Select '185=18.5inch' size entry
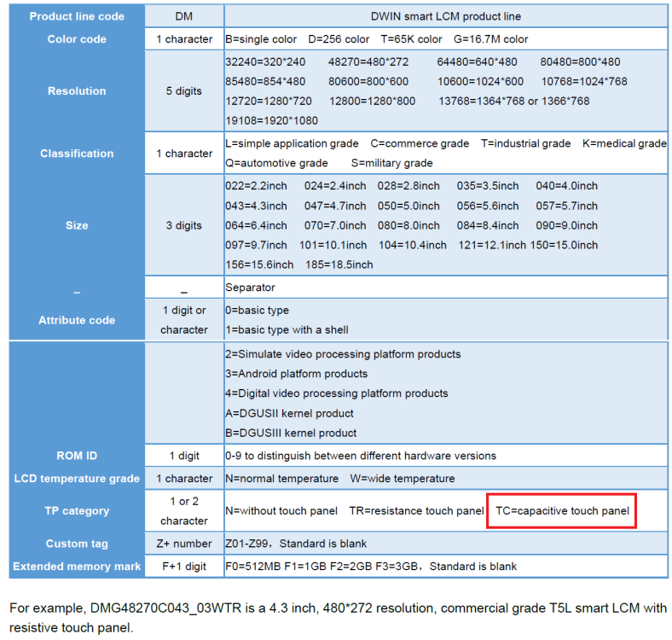The width and height of the screenshot is (672, 640). tap(339, 265)
